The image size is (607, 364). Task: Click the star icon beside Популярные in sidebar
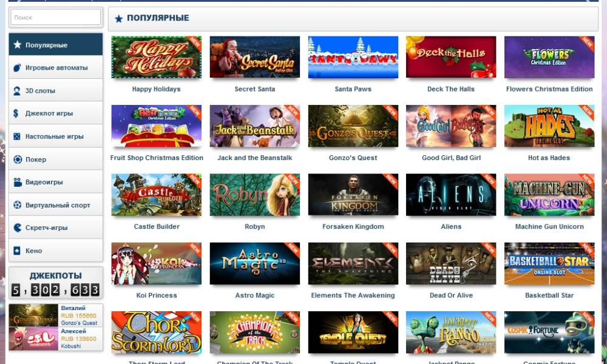[17, 44]
